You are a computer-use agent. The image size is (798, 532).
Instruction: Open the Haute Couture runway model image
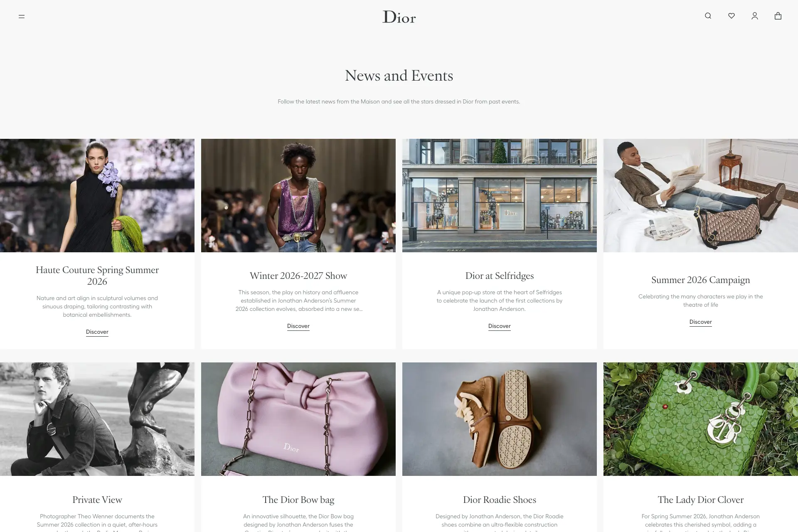[97, 195]
